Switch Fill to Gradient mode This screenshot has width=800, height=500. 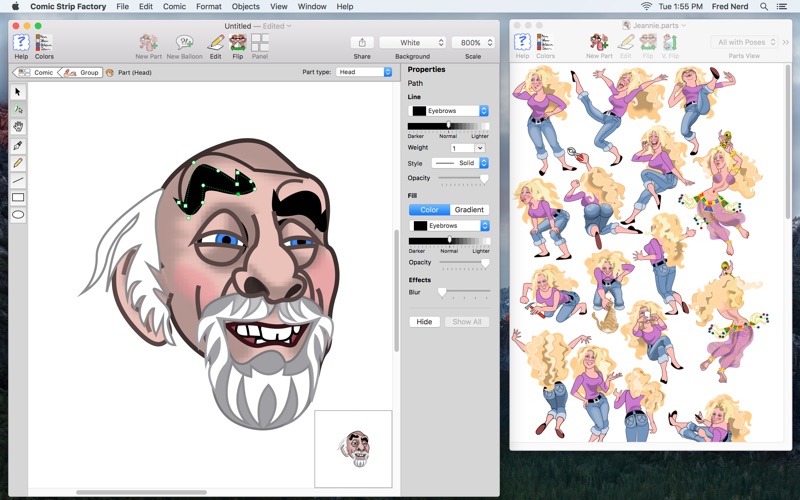tap(469, 210)
